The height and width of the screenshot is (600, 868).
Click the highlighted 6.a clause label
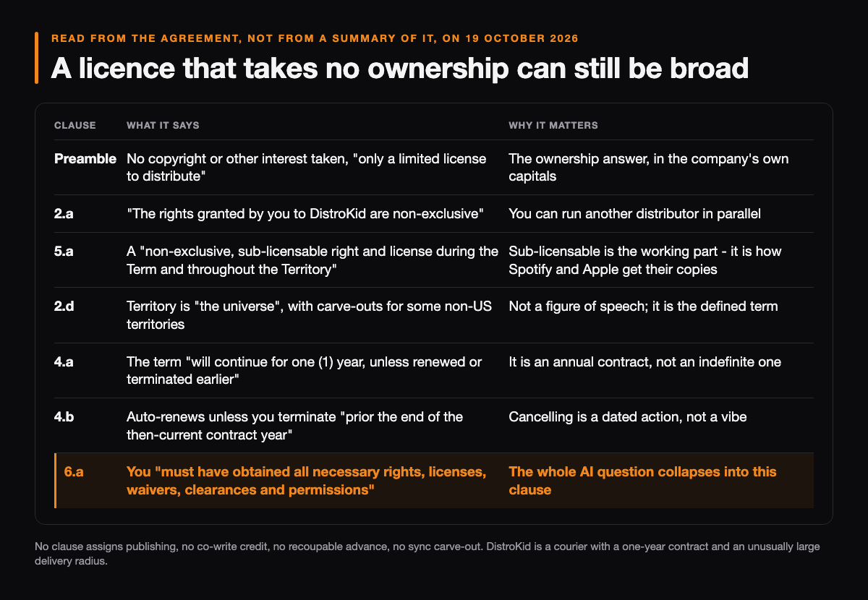tap(74, 471)
